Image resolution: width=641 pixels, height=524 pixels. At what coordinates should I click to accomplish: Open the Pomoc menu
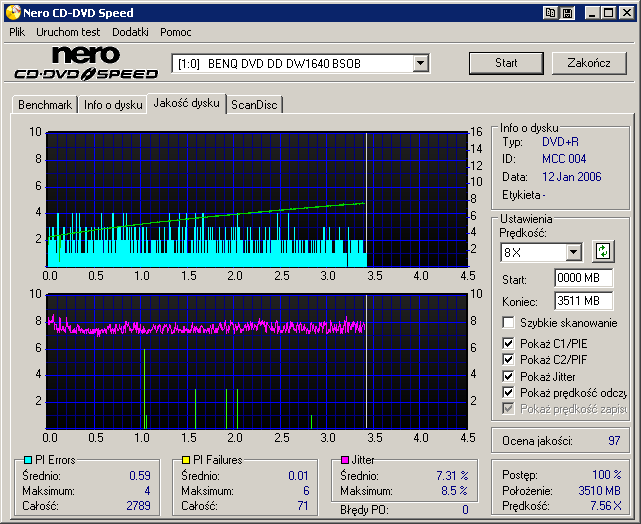click(176, 32)
